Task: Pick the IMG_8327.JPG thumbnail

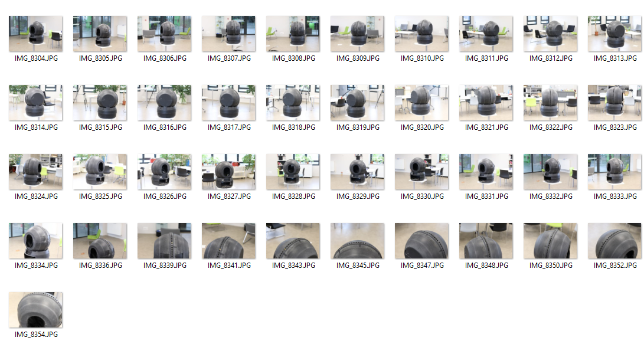Action: (x=229, y=172)
